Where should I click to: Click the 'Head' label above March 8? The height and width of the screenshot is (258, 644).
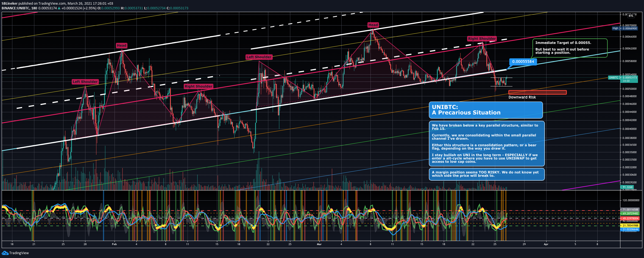click(373, 25)
